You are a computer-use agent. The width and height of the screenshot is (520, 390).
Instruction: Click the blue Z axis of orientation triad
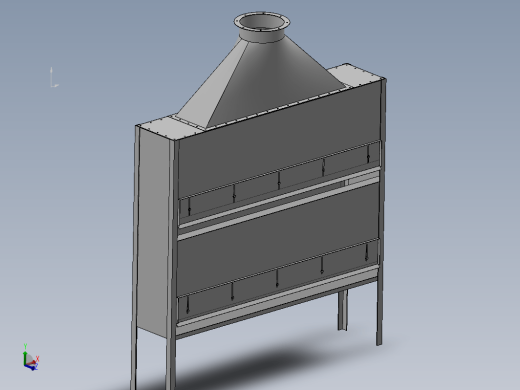[x=31, y=367]
